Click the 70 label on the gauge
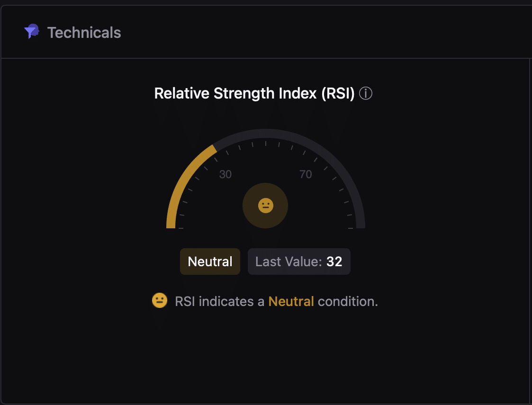Image resolution: width=532 pixels, height=405 pixels. point(306,174)
